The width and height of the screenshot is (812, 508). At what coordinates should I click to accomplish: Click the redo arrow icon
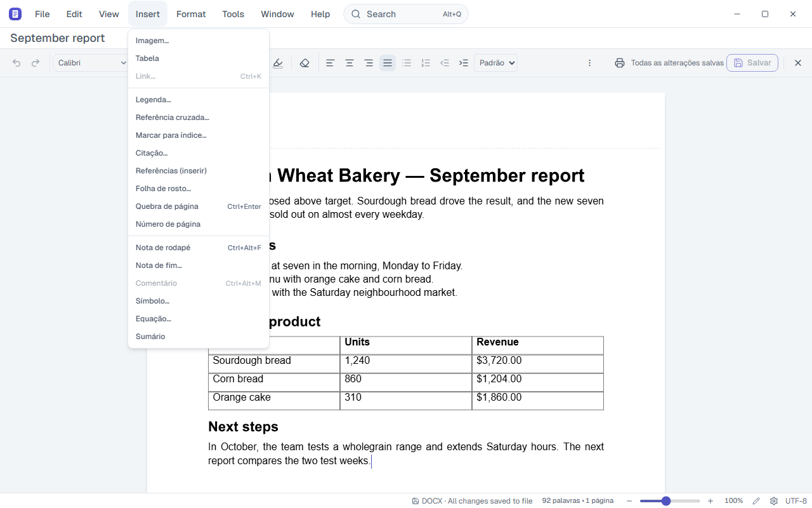[36, 63]
